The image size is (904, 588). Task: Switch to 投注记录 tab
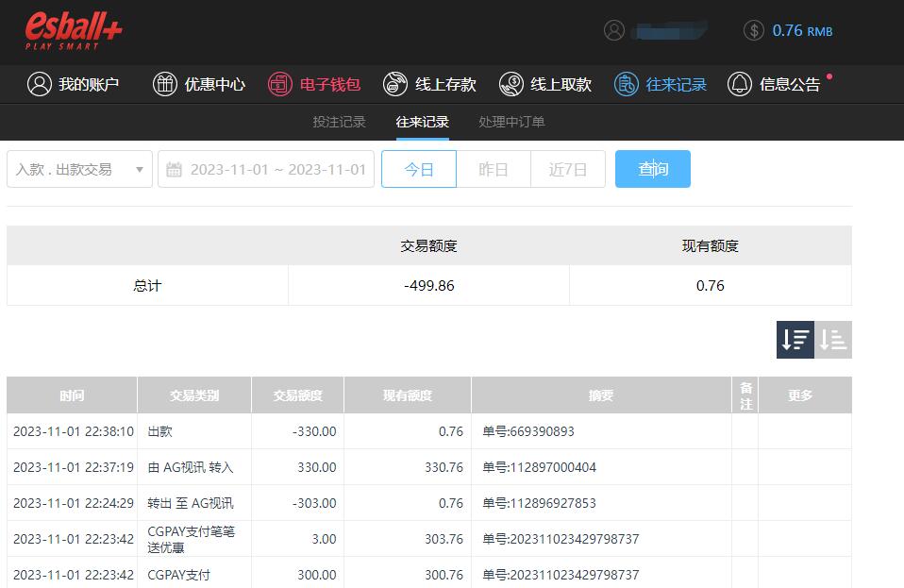339,122
